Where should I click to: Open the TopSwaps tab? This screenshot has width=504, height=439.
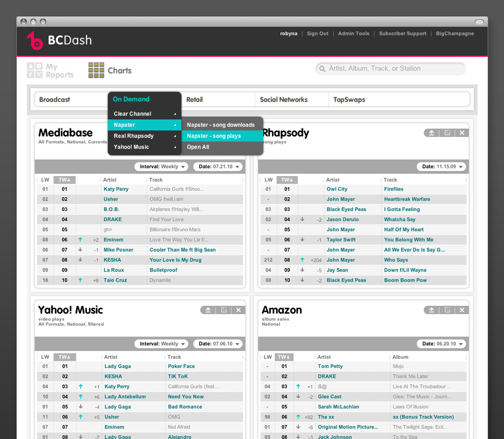pyautogui.click(x=349, y=99)
